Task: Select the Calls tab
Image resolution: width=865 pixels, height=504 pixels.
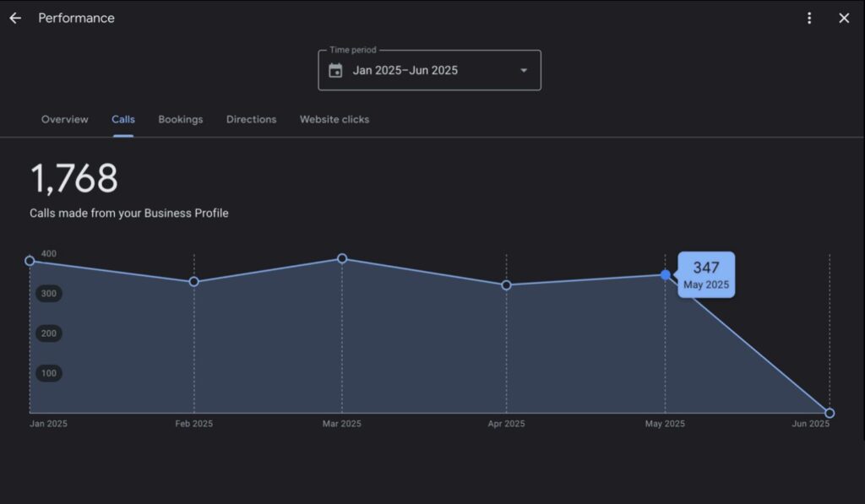Action: click(123, 120)
